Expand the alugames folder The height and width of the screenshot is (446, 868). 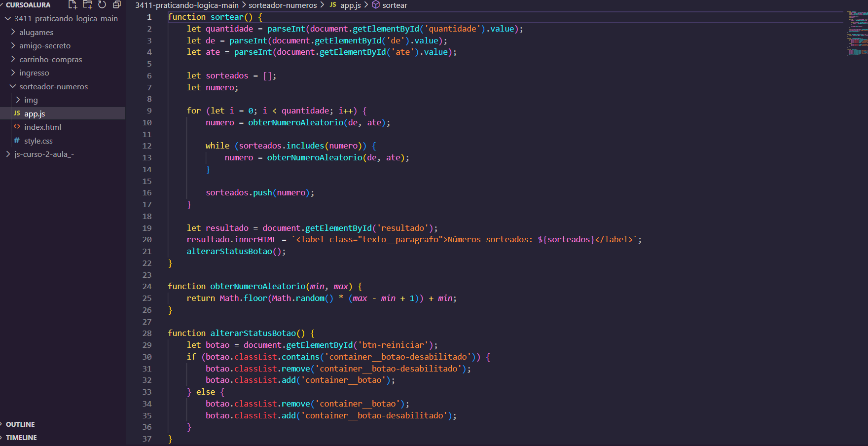point(13,32)
